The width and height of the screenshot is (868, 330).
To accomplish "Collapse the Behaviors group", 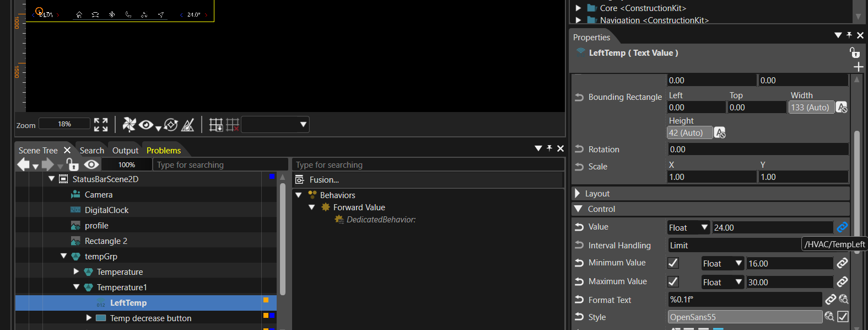I will (299, 195).
